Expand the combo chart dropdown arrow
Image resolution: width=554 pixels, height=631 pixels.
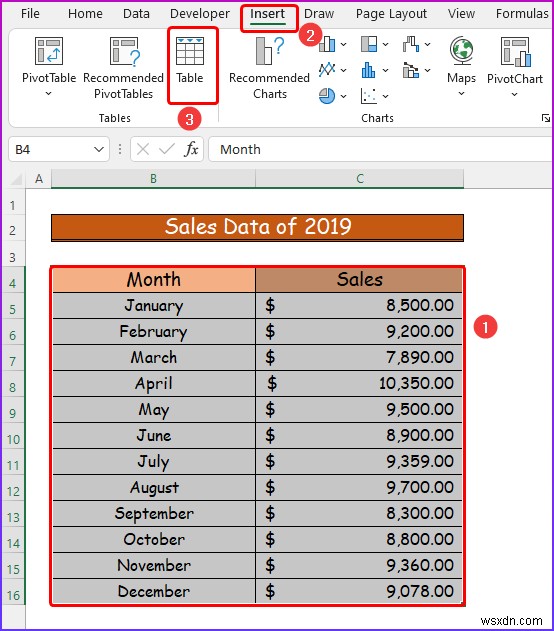point(427,70)
